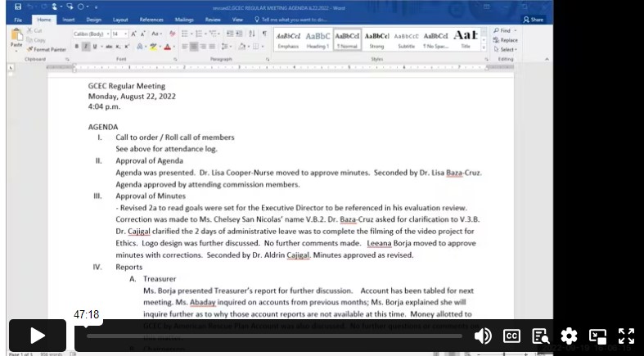This screenshot has height=356, width=644.
Task: Toggle closed captions CC button
Action: point(511,336)
